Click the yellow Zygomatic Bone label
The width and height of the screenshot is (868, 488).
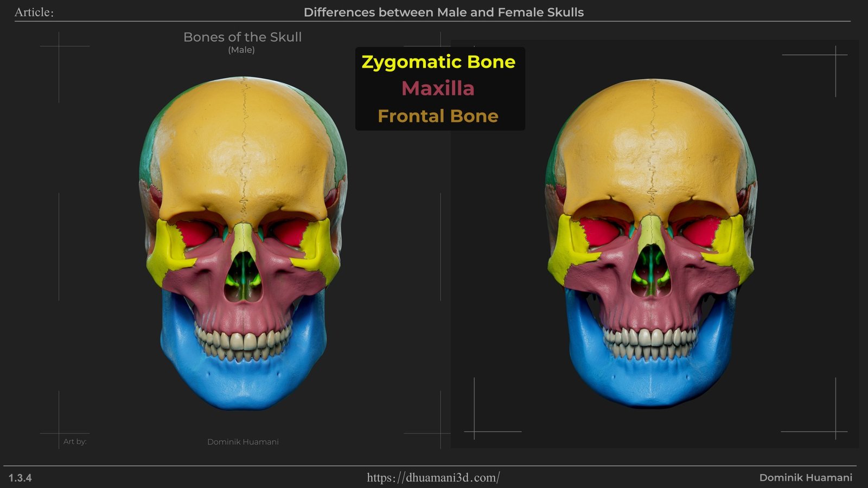[438, 62]
